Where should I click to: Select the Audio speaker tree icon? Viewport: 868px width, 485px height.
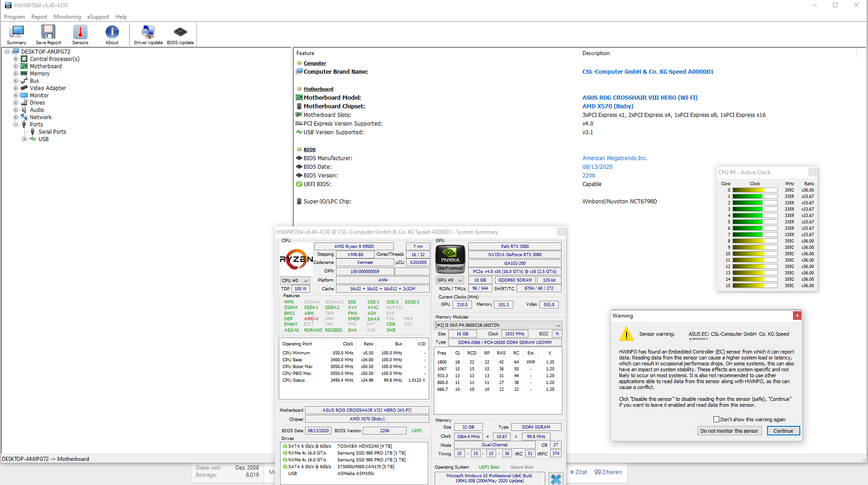coord(24,110)
